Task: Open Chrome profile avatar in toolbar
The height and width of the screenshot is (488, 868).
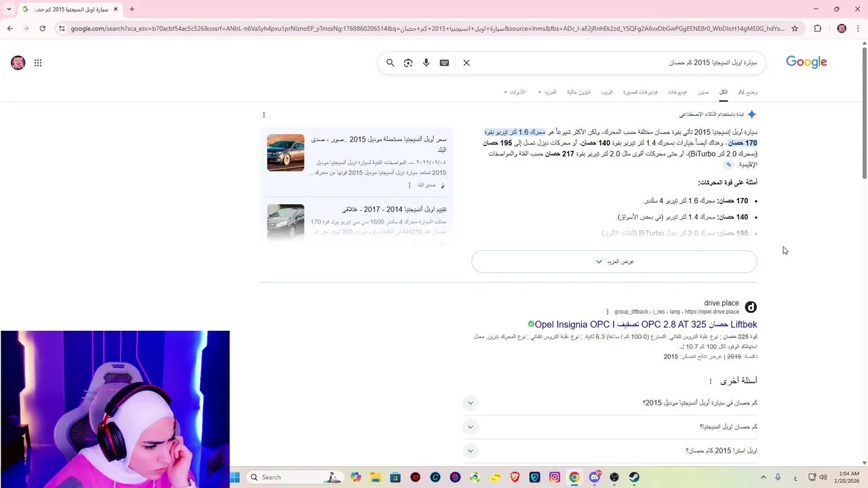Action: tap(842, 28)
